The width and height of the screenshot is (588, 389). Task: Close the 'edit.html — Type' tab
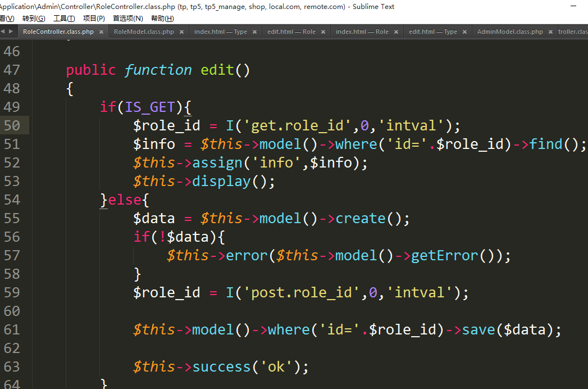(464, 32)
